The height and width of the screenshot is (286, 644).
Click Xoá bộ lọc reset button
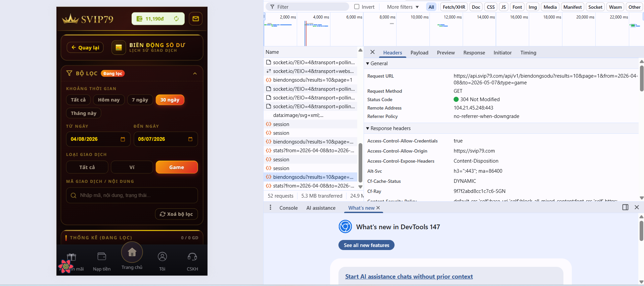click(176, 214)
